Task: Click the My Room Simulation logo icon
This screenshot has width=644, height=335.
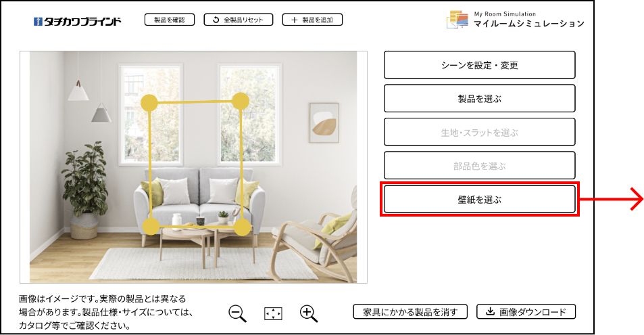Action: coord(457,20)
